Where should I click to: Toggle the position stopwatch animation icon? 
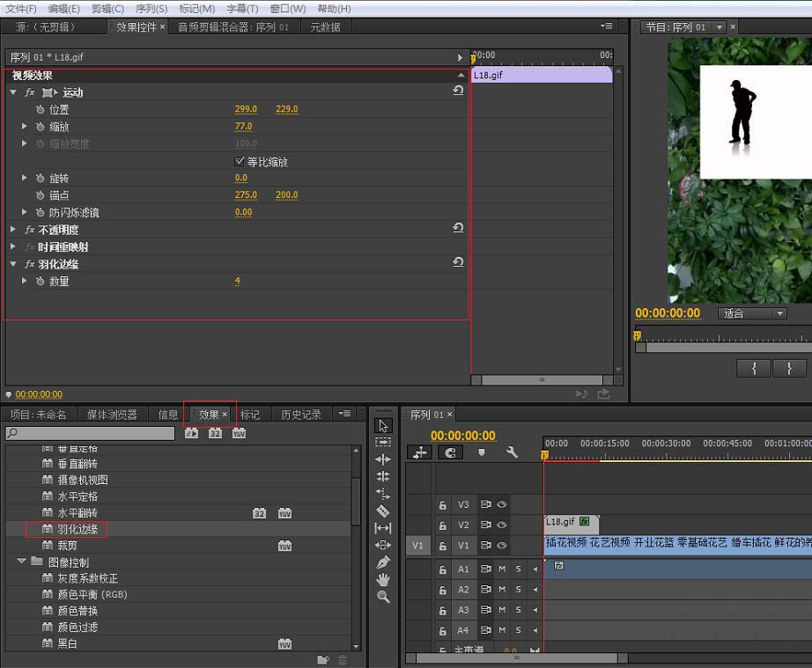click(41, 109)
